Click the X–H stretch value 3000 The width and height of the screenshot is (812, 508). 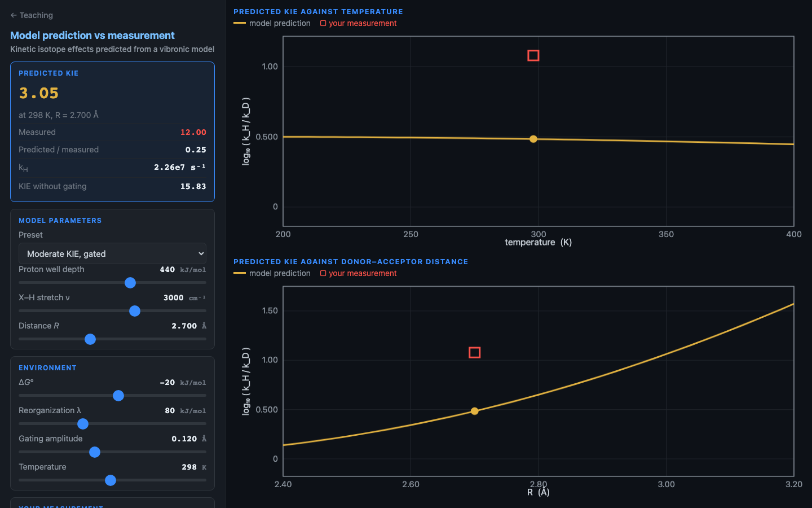tap(174, 297)
